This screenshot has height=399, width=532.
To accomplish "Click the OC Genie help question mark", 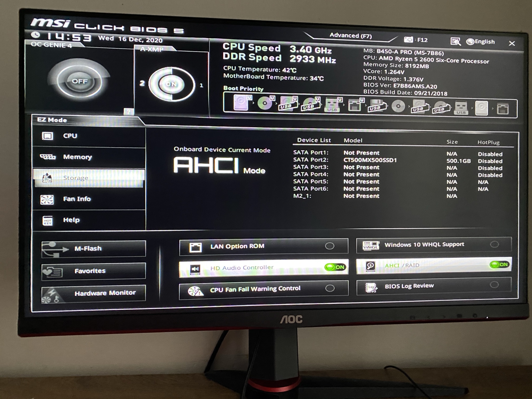I will point(128,112).
